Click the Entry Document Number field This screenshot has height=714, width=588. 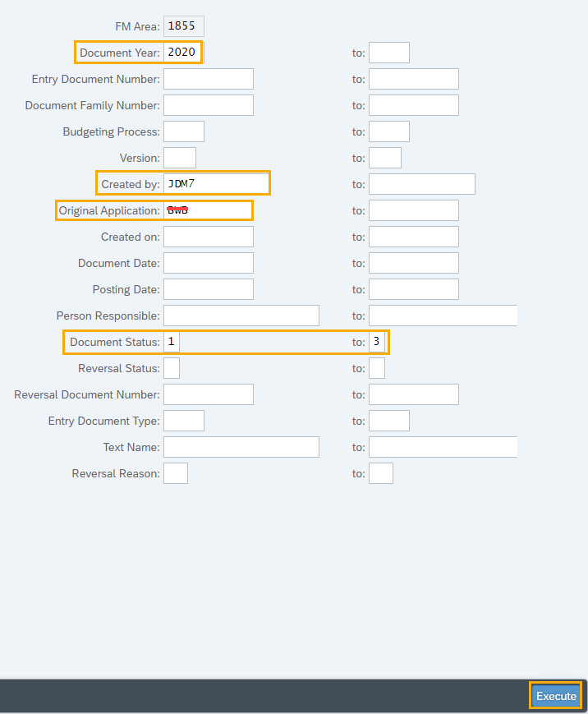click(208, 78)
